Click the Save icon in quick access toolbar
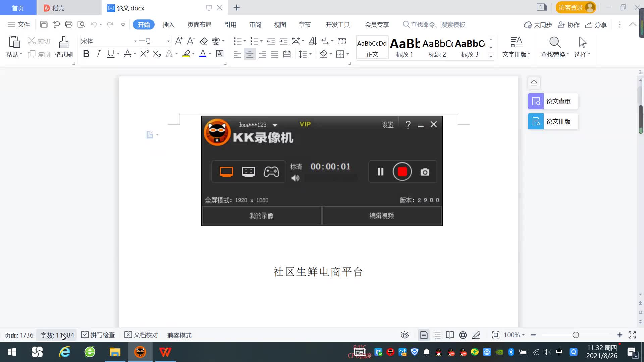This screenshot has width=644, height=362. tap(44, 24)
